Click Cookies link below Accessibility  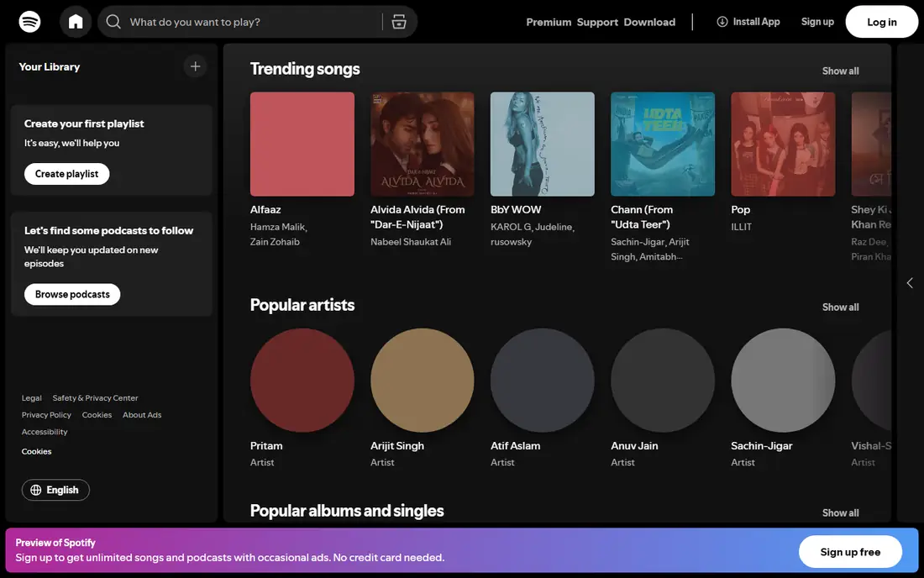pyautogui.click(x=36, y=451)
